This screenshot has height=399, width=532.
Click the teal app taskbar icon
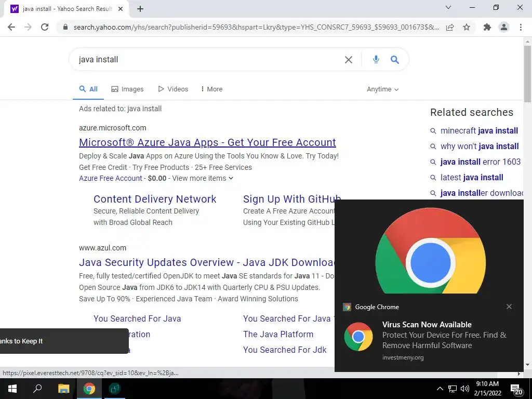[x=115, y=389]
